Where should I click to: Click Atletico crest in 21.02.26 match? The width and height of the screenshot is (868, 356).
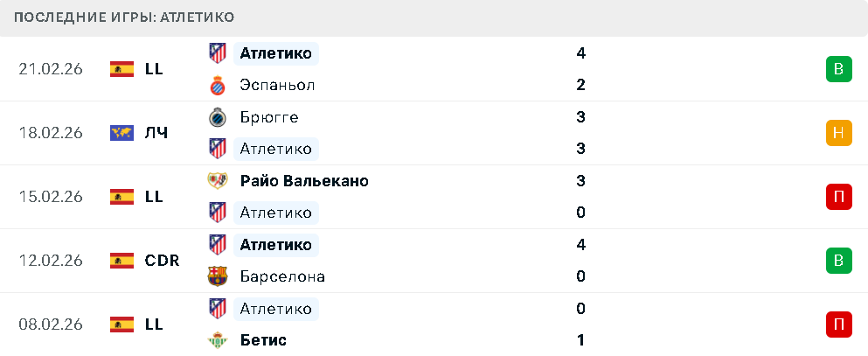coord(217,53)
